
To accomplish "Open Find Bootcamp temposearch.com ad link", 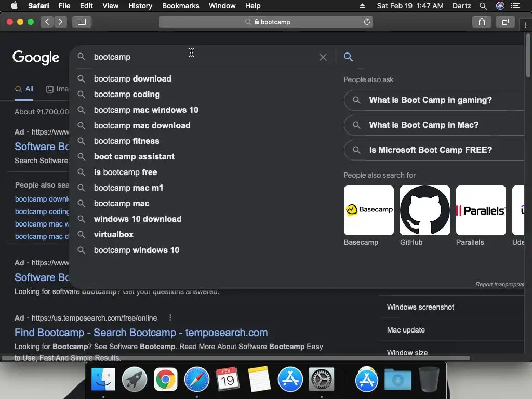I will (141, 333).
